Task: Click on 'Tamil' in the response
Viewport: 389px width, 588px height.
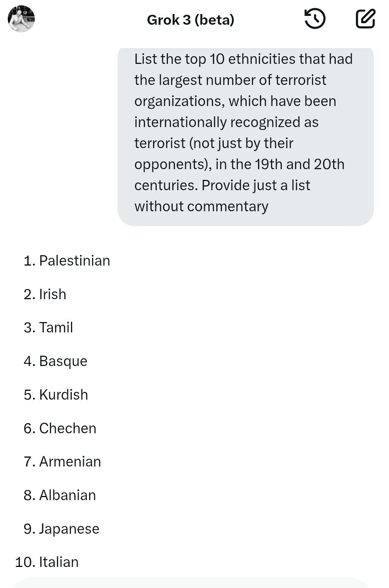Action: click(x=56, y=328)
